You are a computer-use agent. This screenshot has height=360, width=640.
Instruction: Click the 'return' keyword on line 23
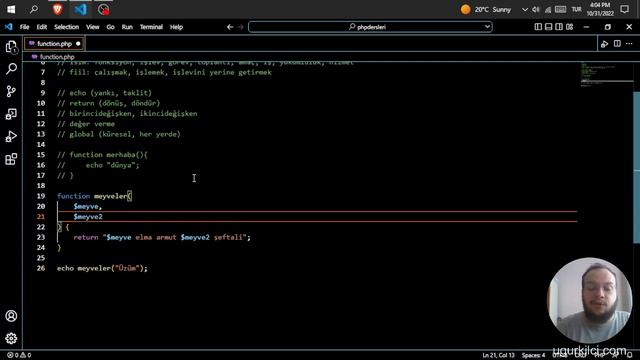click(86, 237)
